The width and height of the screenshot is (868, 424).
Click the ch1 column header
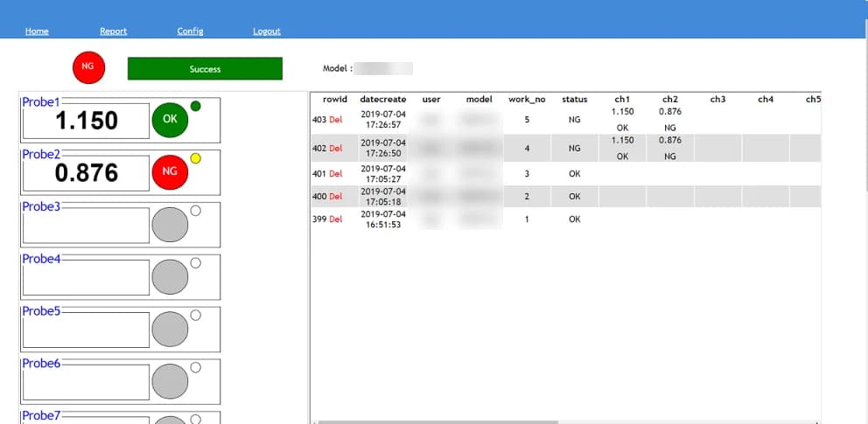coord(622,100)
